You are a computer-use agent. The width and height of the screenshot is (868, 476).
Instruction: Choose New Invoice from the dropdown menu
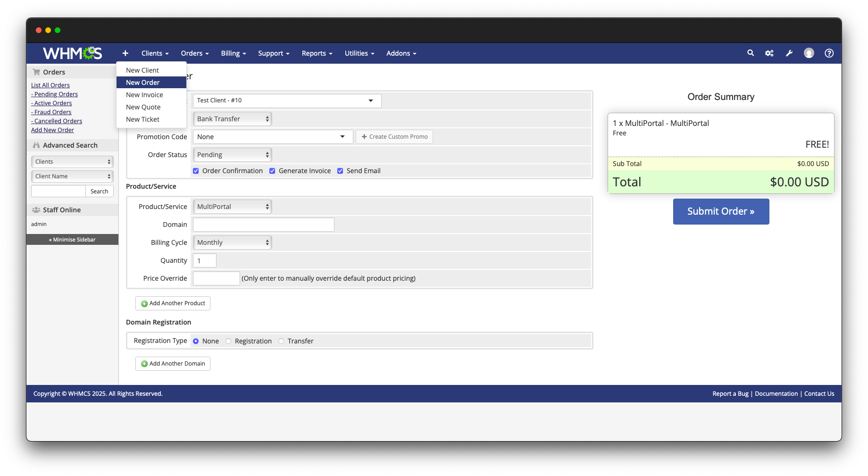[151, 95]
